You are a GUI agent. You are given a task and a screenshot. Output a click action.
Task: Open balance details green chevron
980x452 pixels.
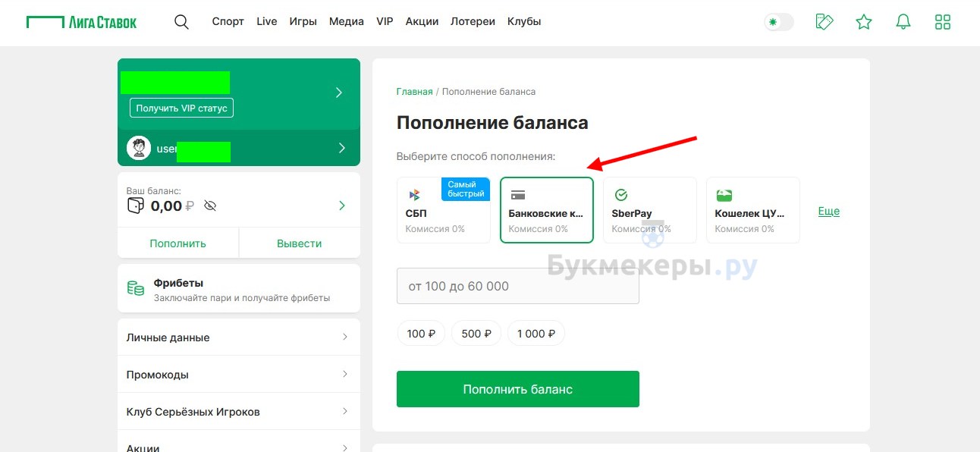(342, 206)
